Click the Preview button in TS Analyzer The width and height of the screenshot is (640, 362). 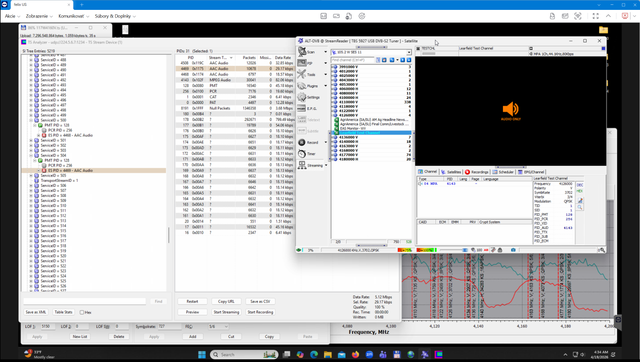pyautogui.click(x=192, y=312)
